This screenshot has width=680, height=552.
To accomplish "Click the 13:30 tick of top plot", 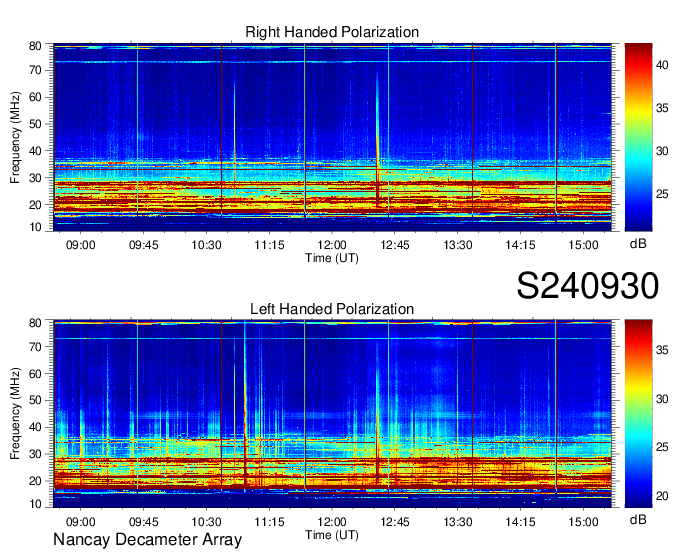I will click(458, 245).
